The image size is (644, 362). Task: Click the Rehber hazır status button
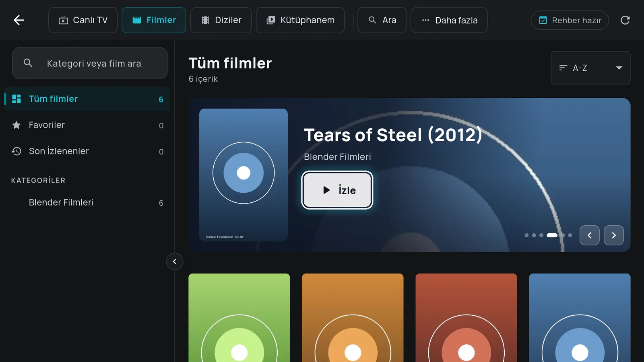(570, 20)
